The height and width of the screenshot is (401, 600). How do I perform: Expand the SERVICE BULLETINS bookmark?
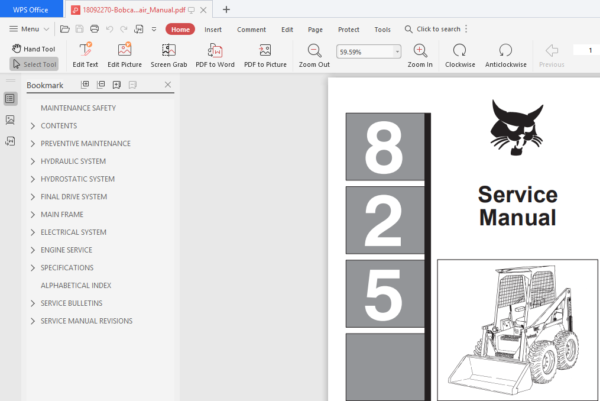coord(33,303)
